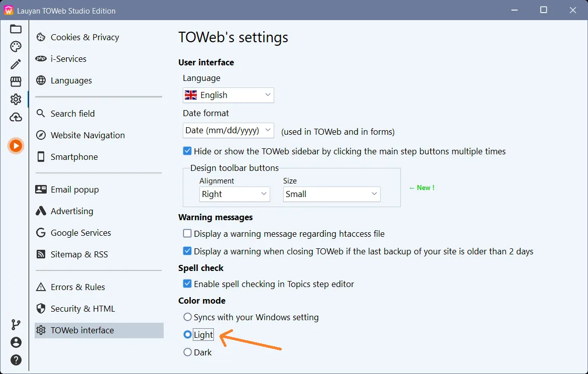Click the Advertising logo icon
Screen dimensions: 588x374
41,211
